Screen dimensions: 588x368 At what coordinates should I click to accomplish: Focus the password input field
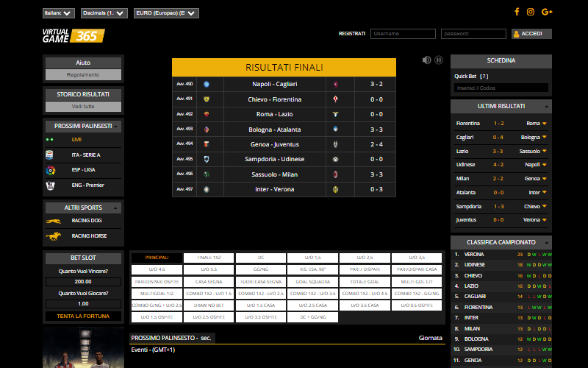pos(473,34)
